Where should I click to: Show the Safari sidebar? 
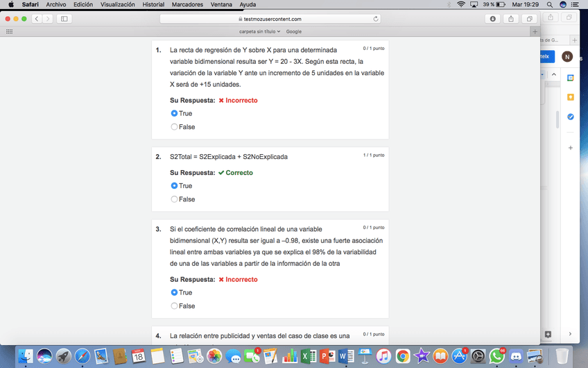pos(64,19)
